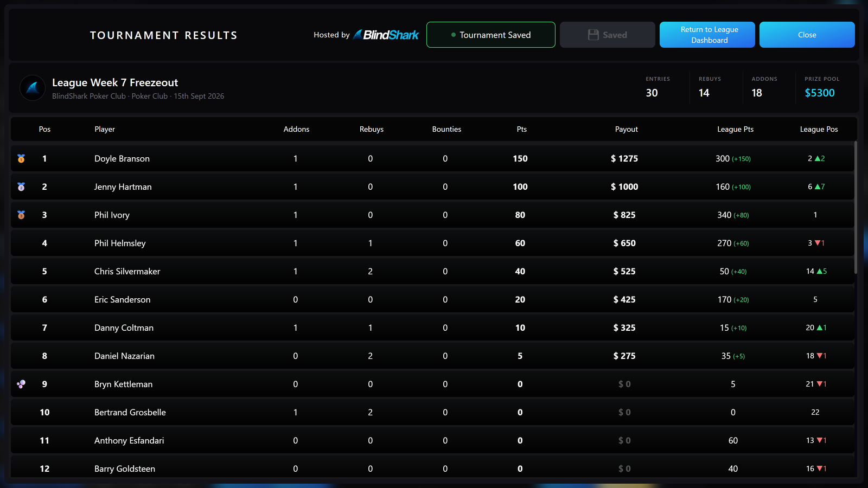Click the Pts column header

522,129
